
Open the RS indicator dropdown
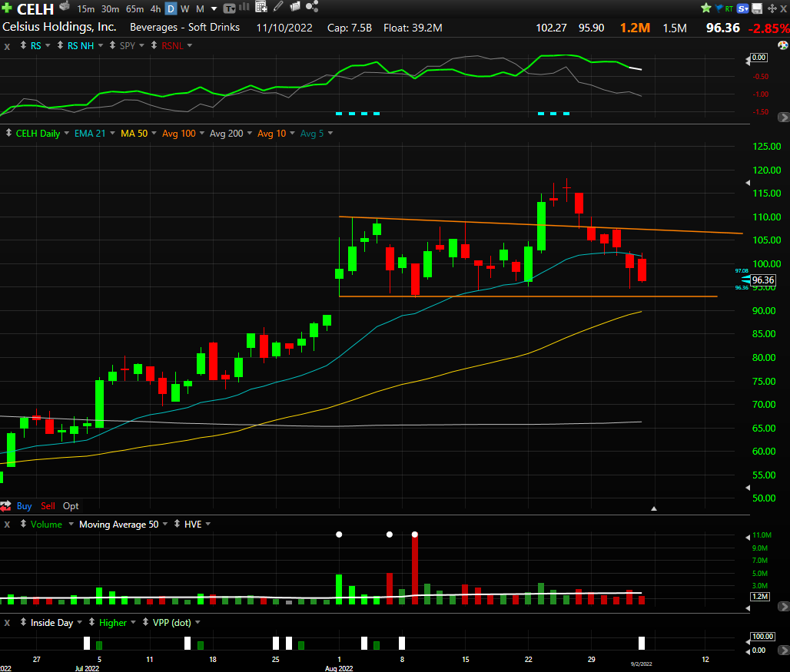(x=48, y=45)
